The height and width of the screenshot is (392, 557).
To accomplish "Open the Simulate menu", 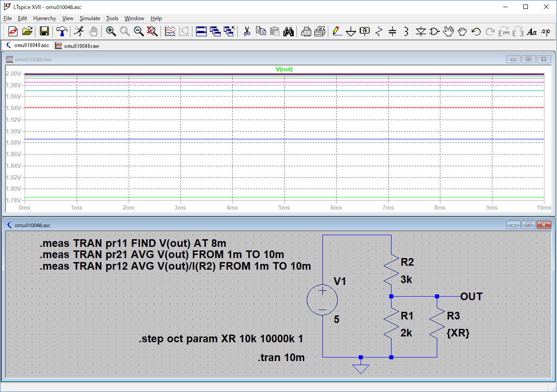I will click(x=90, y=18).
